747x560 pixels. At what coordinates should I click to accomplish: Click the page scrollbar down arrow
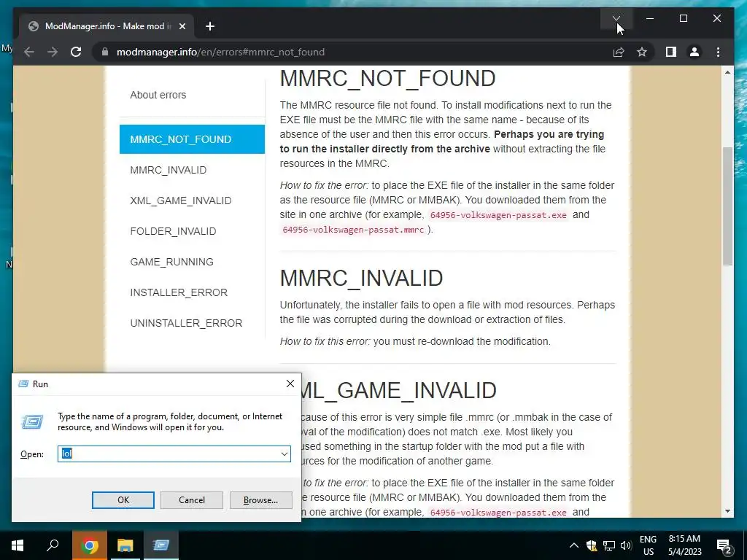(x=727, y=511)
